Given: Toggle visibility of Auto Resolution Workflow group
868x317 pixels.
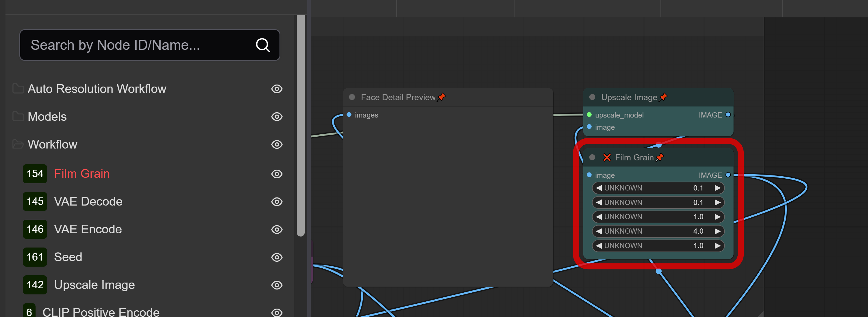Looking at the screenshot, I should pos(277,89).
